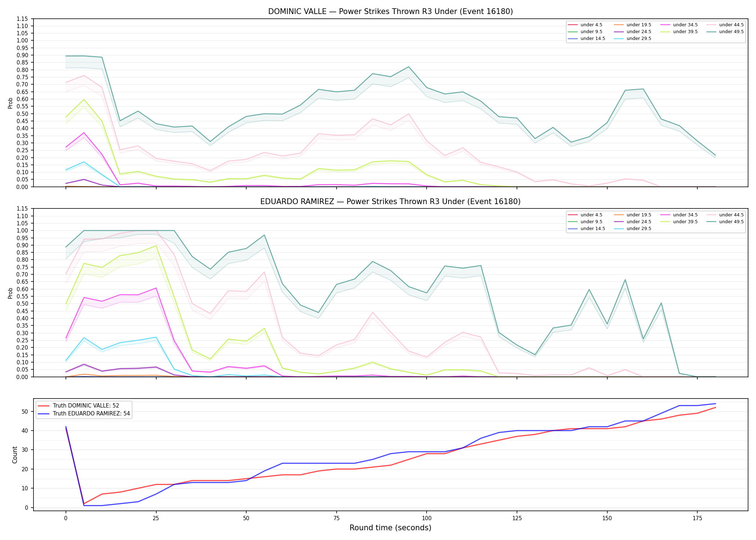
Task: Select 'under 29.5' in the Eduardo Ramirez legend
Action: (x=639, y=229)
